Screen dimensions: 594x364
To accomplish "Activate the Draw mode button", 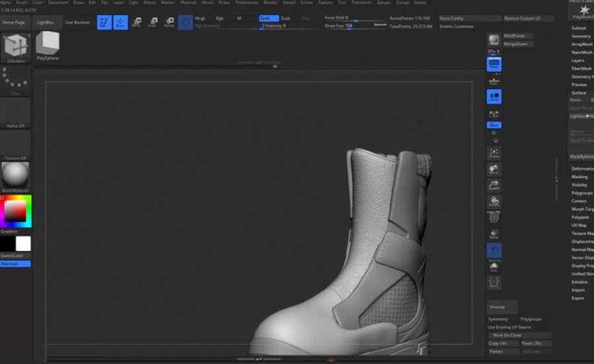I will tap(120, 22).
